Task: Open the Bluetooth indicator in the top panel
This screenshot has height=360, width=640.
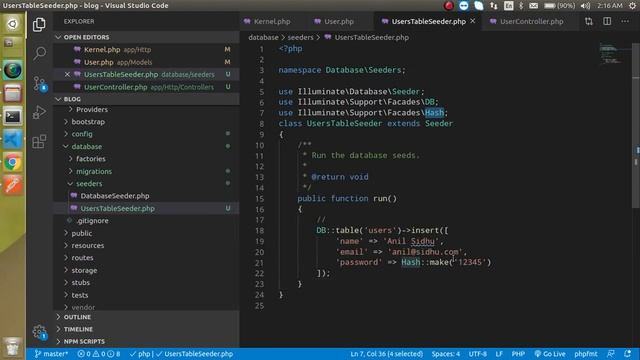Action: (x=521, y=6)
